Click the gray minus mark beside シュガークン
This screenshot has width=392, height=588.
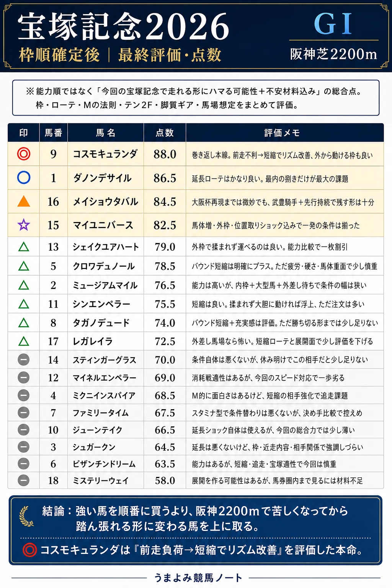24,447
